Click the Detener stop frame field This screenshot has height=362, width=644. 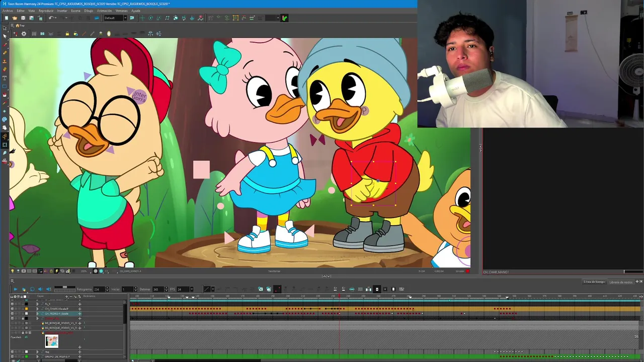click(158, 289)
